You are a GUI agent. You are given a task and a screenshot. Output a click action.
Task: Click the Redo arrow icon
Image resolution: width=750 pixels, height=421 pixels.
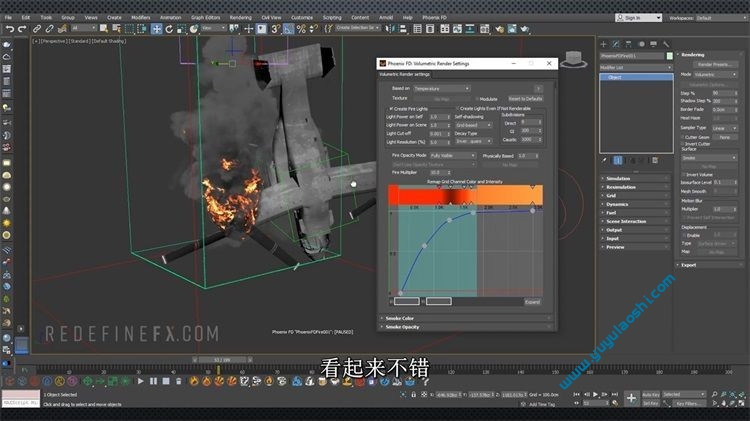click(22, 29)
